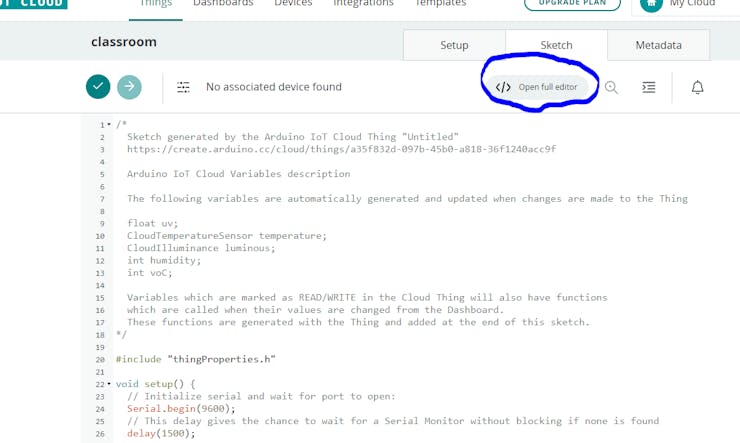Open the Devices navigation tab
This screenshot has height=443, width=740.
click(x=293, y=4)
